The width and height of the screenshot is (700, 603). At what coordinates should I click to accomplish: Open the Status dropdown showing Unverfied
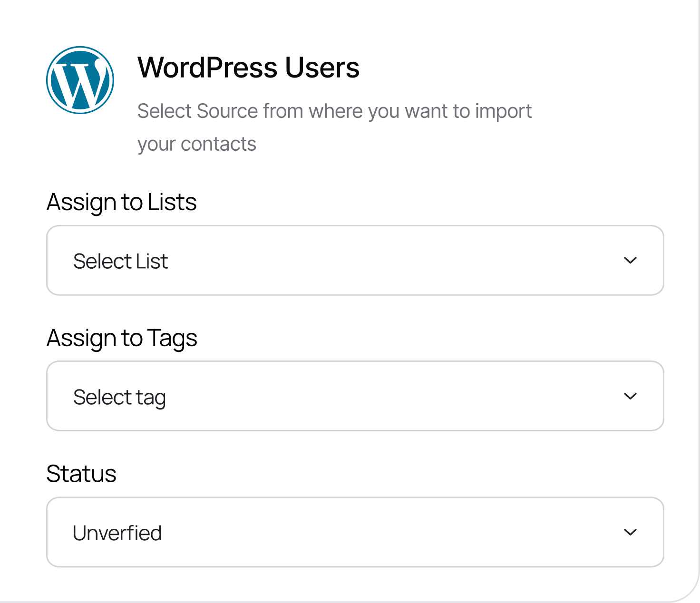click(x=355, y=532)
